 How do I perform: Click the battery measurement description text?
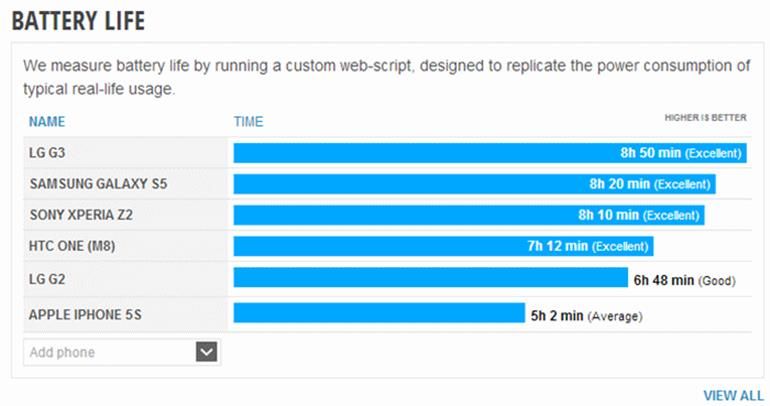pyautogui.click(x=385, y=77)
